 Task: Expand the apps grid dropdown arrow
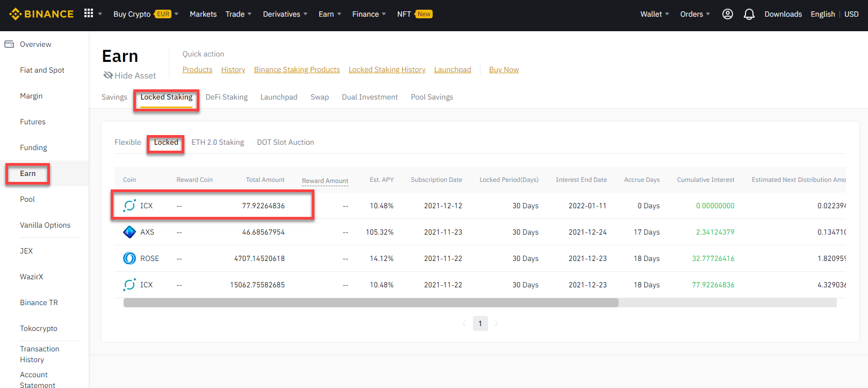[100, 14]
